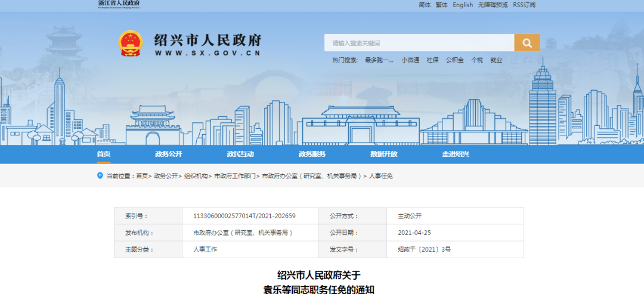
Task: Open the 政民互动 navigation tab
Action: pos(240,154)
